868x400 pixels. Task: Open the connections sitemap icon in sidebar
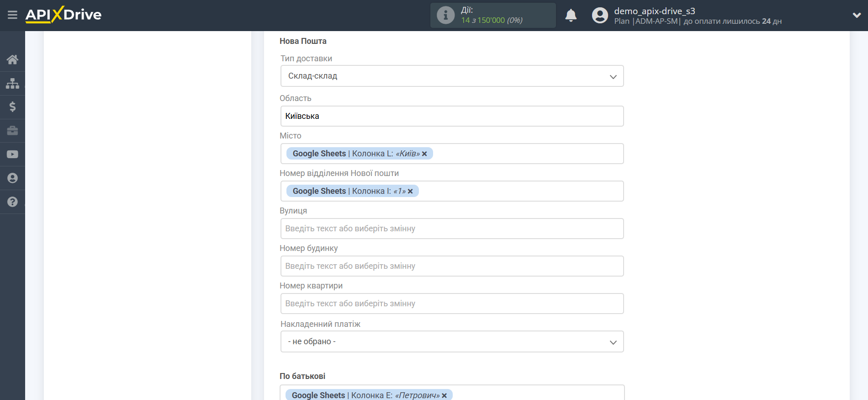tap(12, 83)
